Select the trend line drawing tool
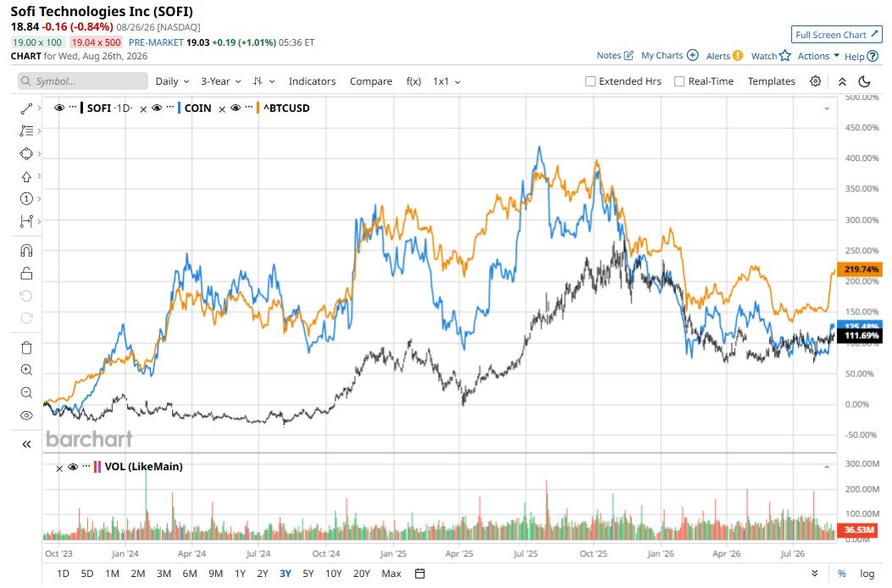 (x=26, y=108)
